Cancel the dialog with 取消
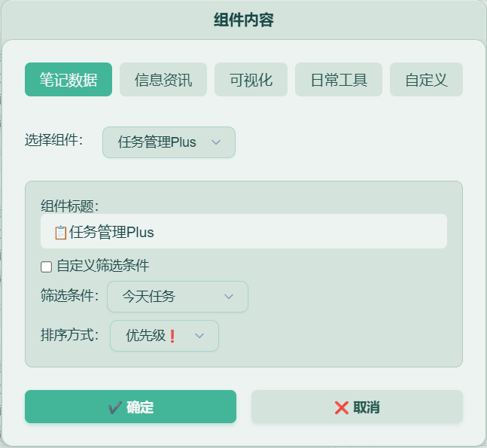The height and width of the screenshot is (448, 487). tap(358, 407)
